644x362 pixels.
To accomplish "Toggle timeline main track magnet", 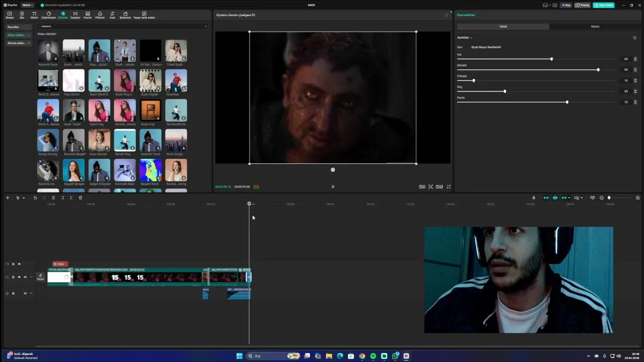I will click(546, 198).
